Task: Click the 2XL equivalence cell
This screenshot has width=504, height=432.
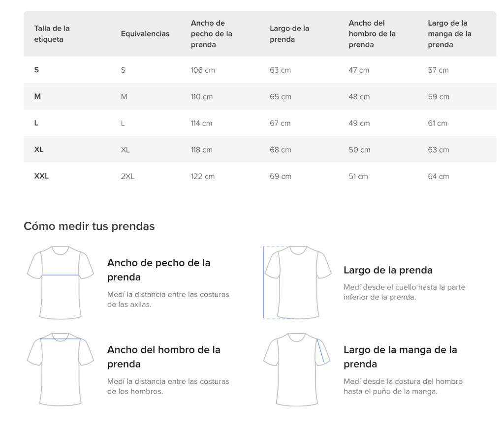Action: tap(127, 177)
